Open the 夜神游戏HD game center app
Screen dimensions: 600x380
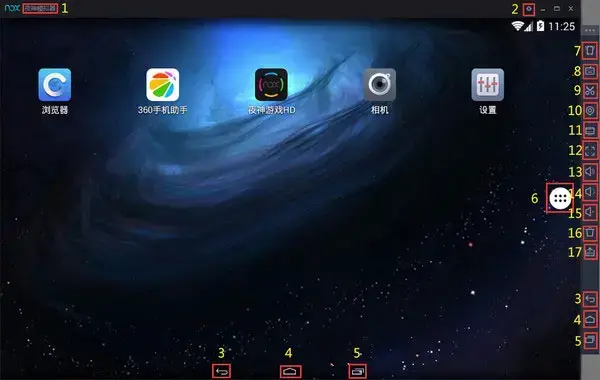pos(271,85)
